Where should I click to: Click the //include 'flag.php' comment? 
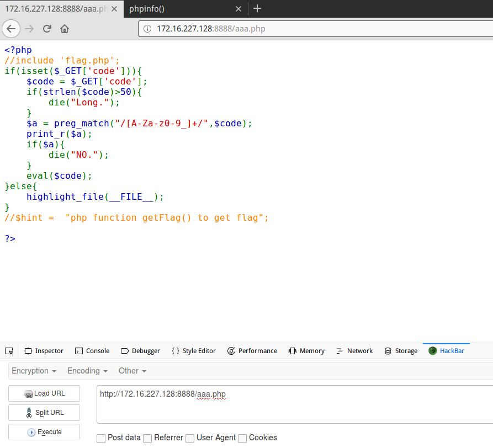pyautogui.click(x=62, y=60)
